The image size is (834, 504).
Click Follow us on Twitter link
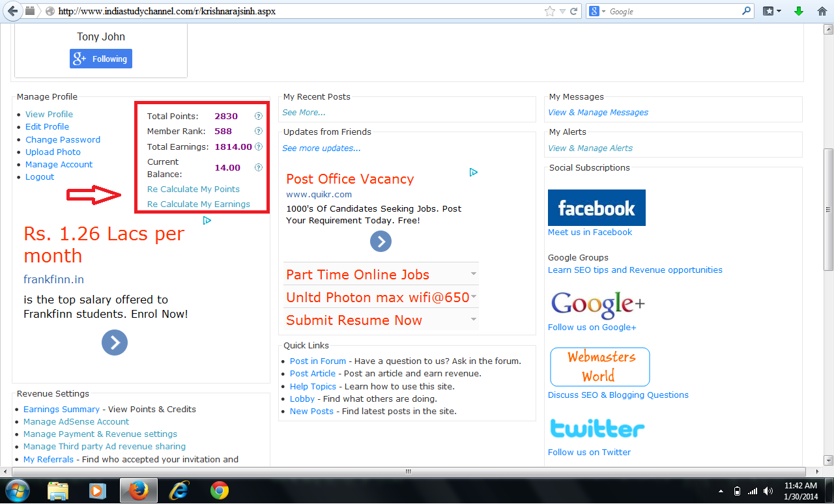click(589, 452)
